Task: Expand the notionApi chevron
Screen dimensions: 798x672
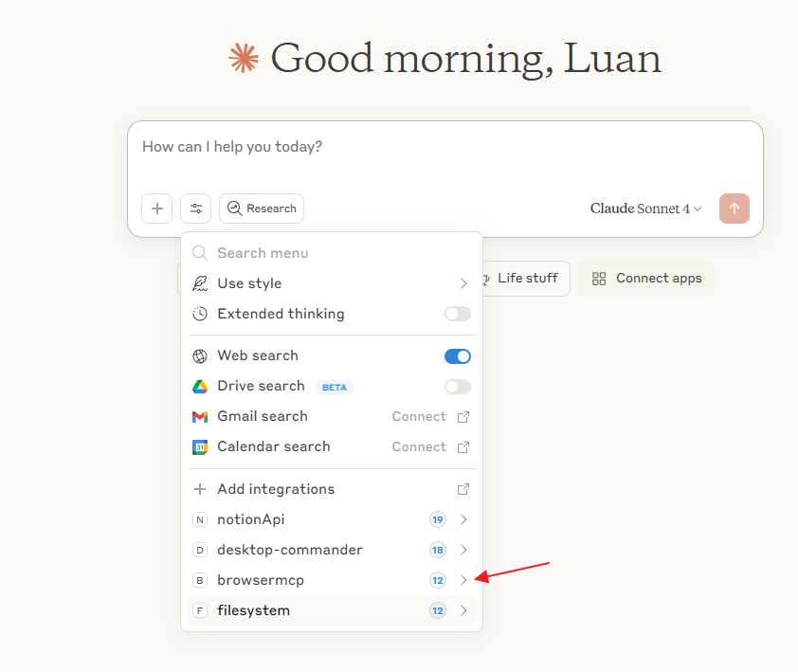Action: tap(463, 519)
